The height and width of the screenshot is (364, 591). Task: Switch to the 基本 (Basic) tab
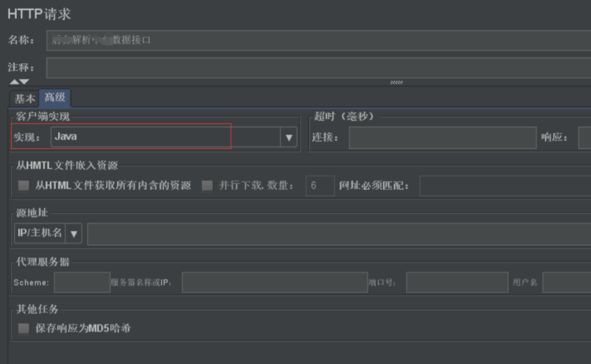pyautogui.click(x=24, y=99)
